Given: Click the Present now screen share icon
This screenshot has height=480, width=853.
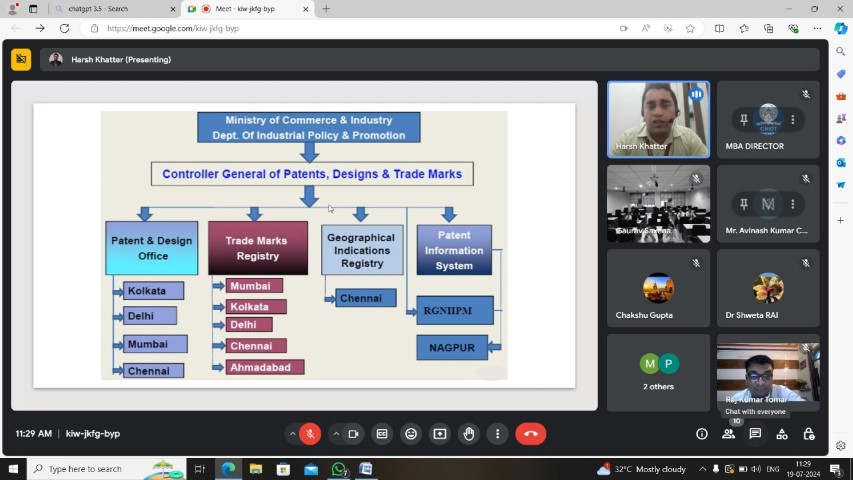Looking at the screenshot, I should point(440,434).
